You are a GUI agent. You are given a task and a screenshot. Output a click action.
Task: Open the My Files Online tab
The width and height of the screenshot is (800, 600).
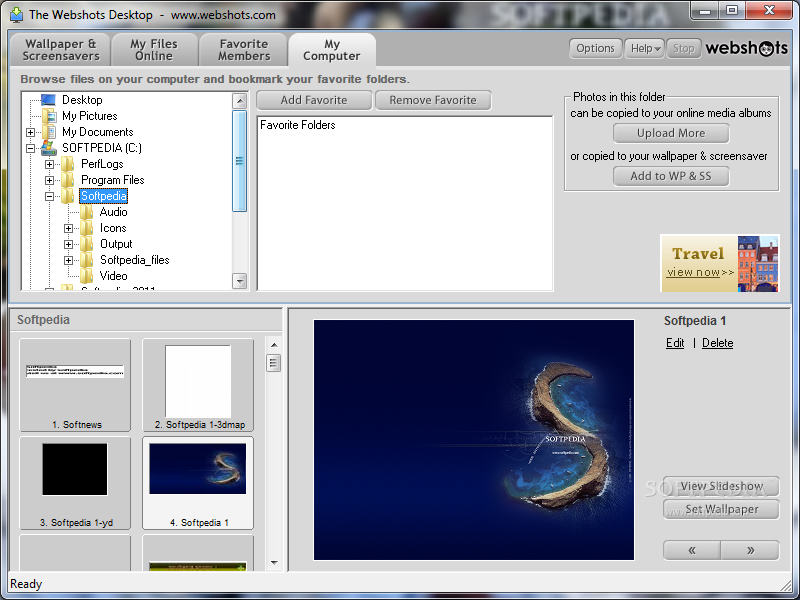tap(154, 50)
